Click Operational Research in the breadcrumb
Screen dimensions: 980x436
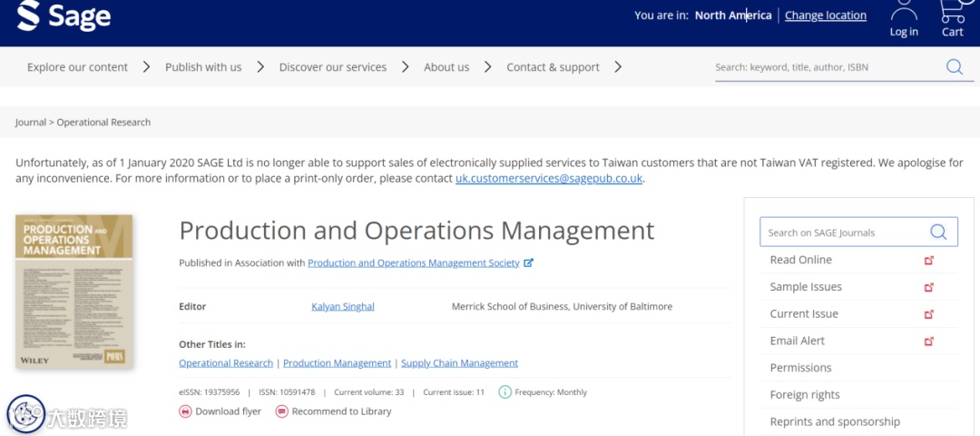point(103,122)
